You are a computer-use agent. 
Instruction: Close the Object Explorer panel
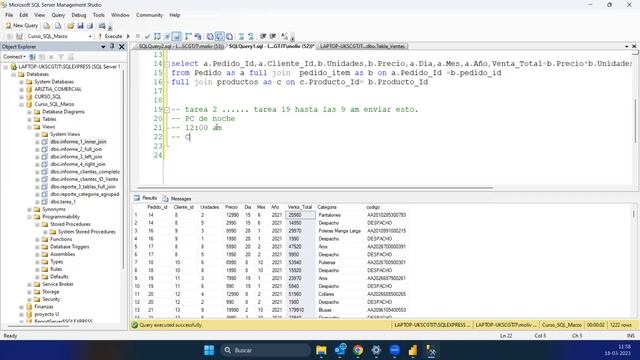point(122,47)
